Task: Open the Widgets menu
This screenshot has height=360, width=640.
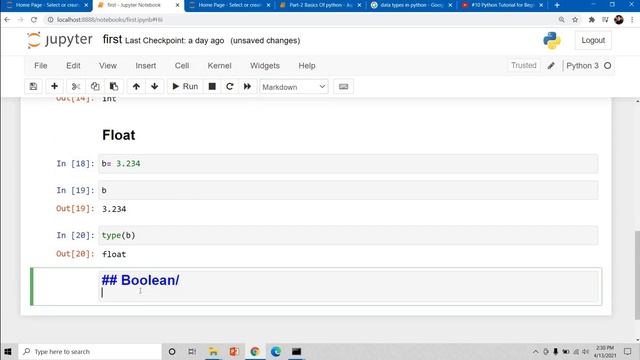Action: (265, 66)
